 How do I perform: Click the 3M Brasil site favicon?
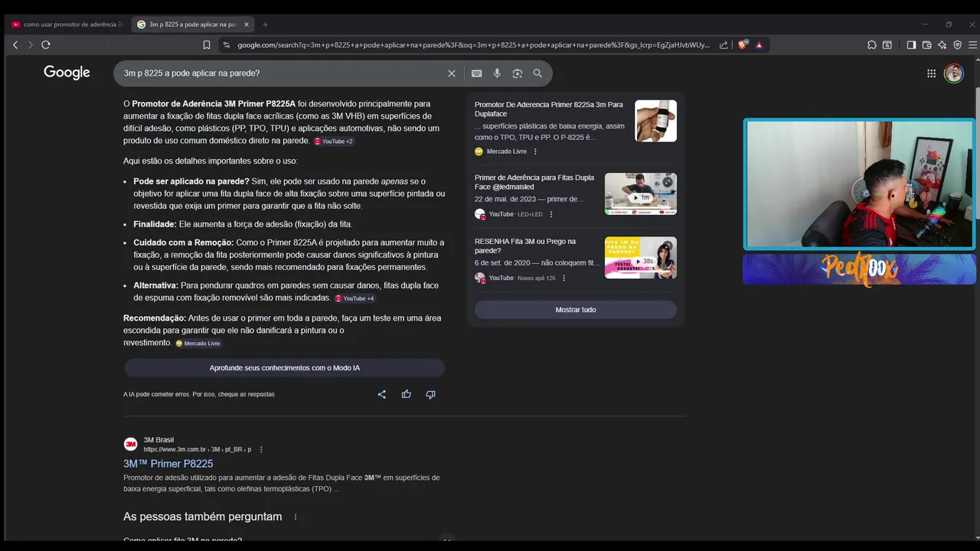click(x=131, y=444)
